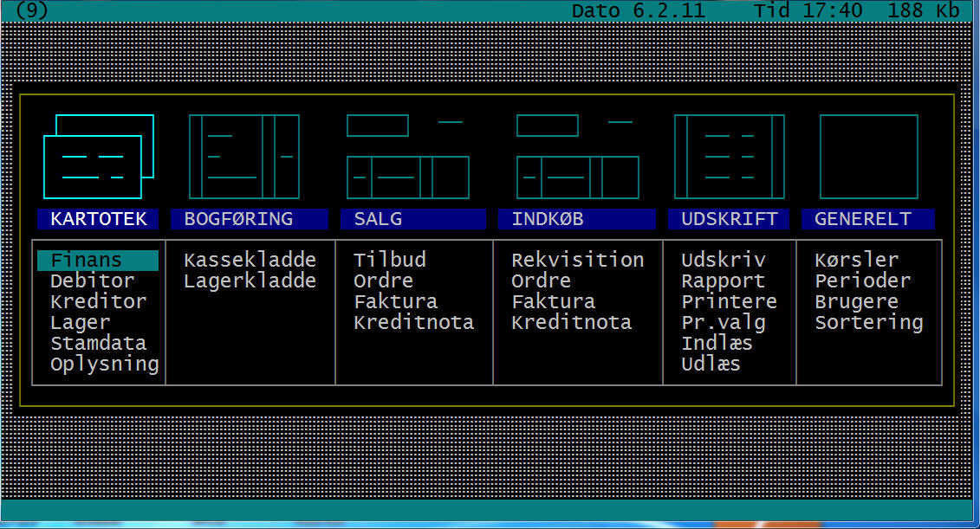Open Debitor under Kartotek
The width and height of the screenshot is (980, 529).
pyautogui.click(x=93, y=281)
